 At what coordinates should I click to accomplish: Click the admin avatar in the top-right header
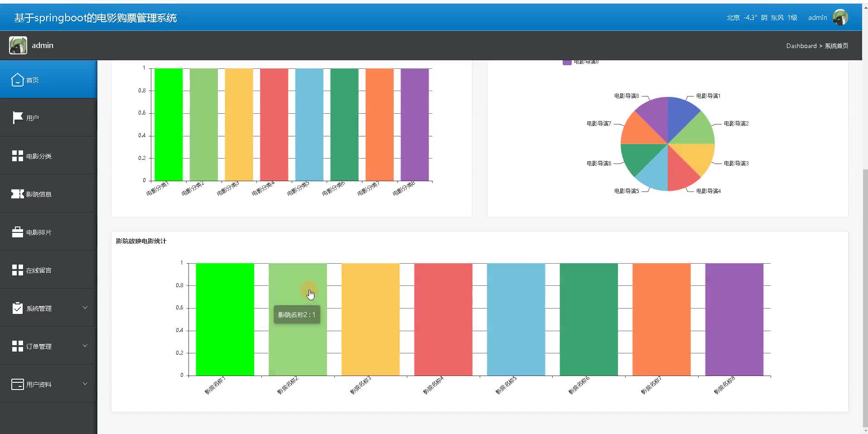coord(840,18)
